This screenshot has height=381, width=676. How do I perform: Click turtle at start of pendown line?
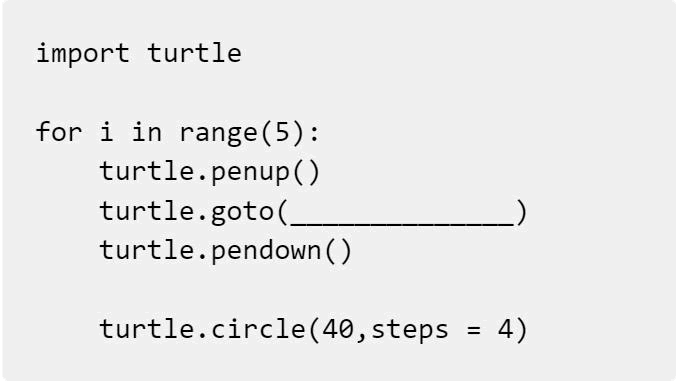tap(147, 250)
